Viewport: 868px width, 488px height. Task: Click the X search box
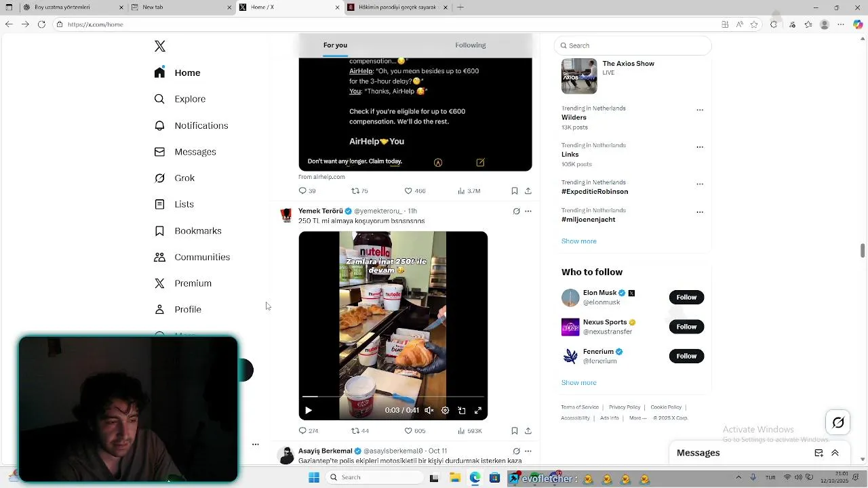coord(633,45)
